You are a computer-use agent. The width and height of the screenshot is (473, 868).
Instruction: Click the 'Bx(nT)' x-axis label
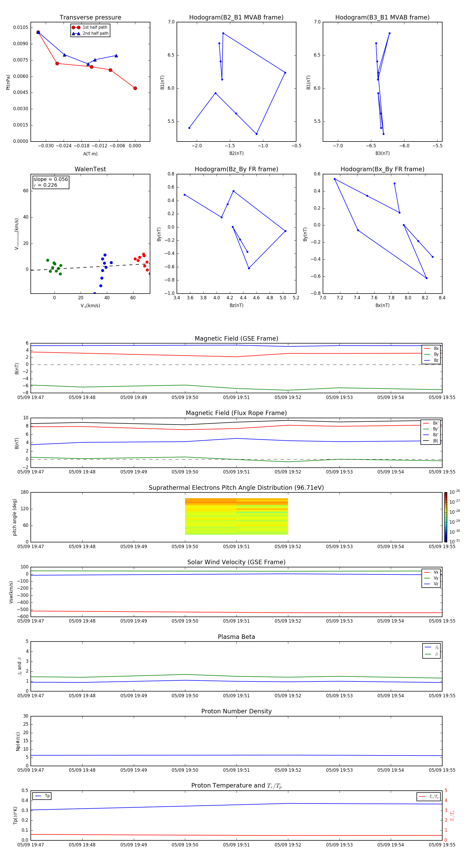point(382,306)
